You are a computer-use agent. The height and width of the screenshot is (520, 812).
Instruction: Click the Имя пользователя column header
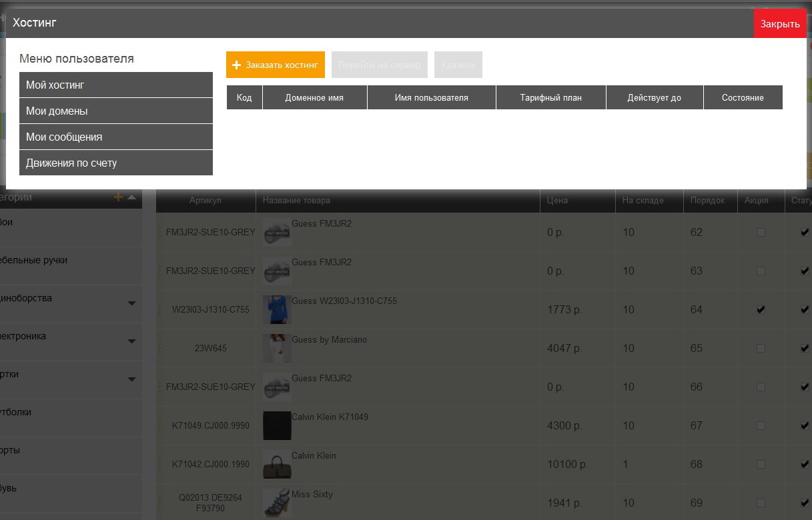(432, 97)
